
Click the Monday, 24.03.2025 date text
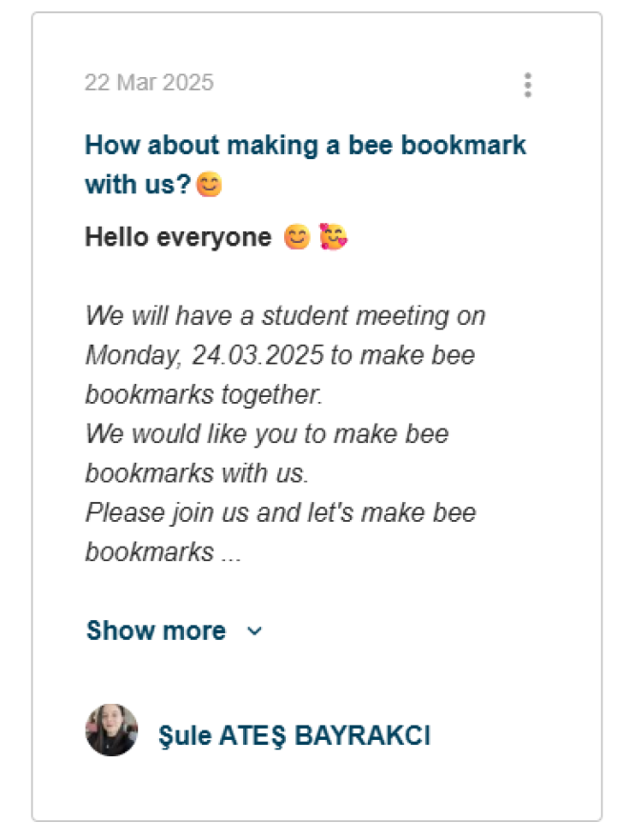click(204, 354)
